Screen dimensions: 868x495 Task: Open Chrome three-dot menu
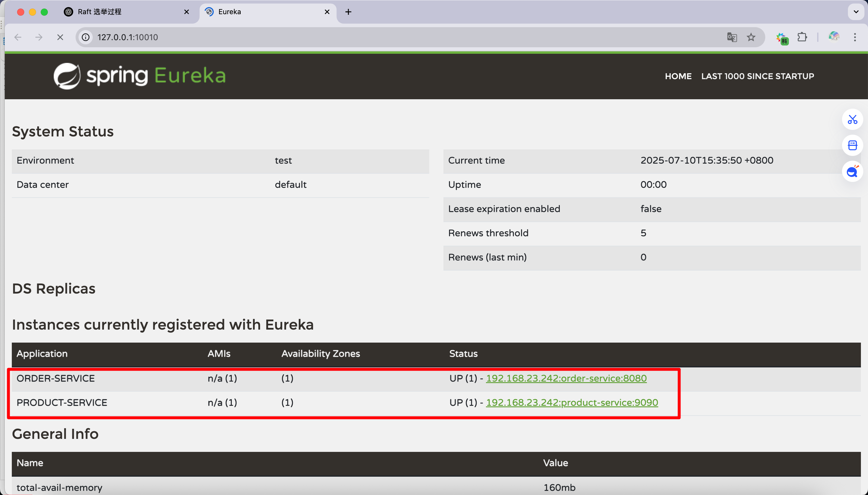(855, 37)
